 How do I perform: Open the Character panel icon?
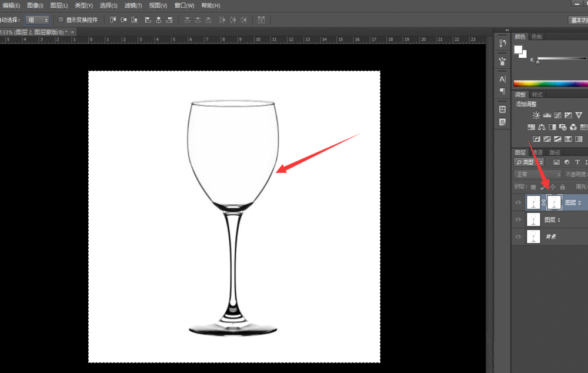pyautogui.click(x=502, y=79)
